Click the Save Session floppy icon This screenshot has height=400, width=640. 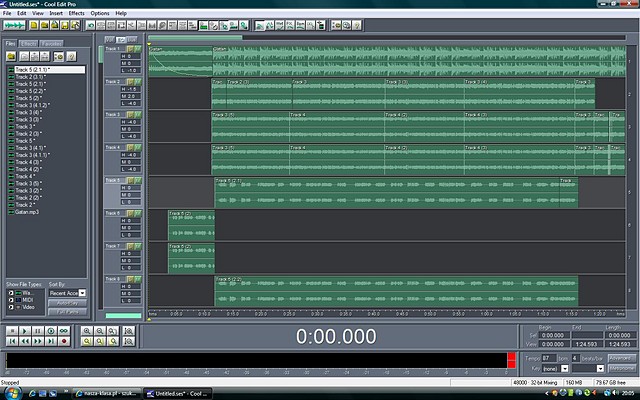pos(64,25)
